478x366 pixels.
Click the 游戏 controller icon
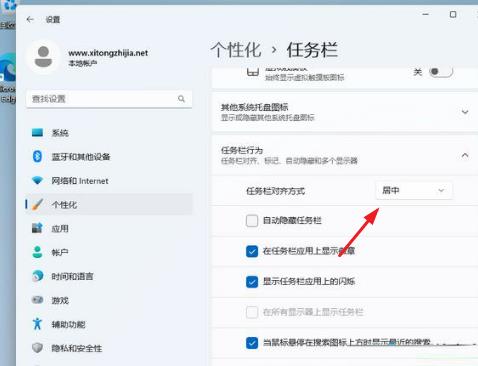pyautogui.click(x=37, y=300)
